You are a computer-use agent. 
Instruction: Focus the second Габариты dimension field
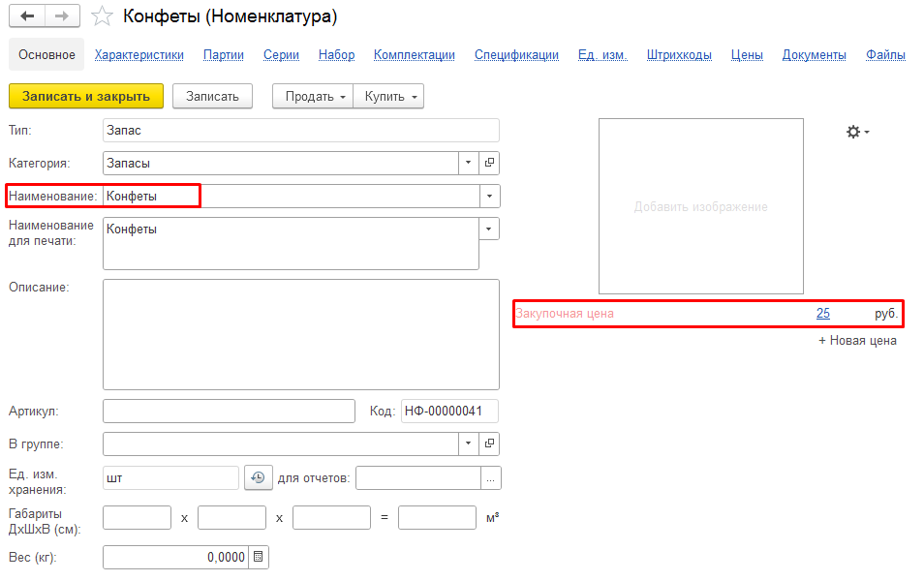232,517
